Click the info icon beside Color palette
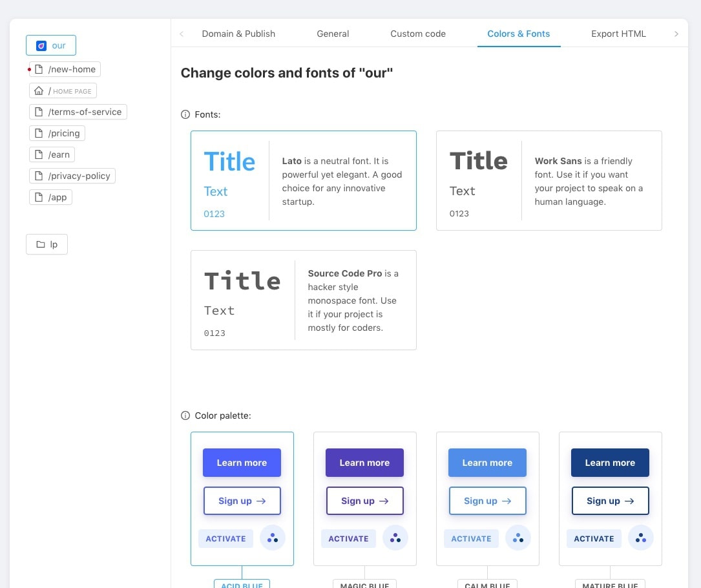 click(185, 416)
